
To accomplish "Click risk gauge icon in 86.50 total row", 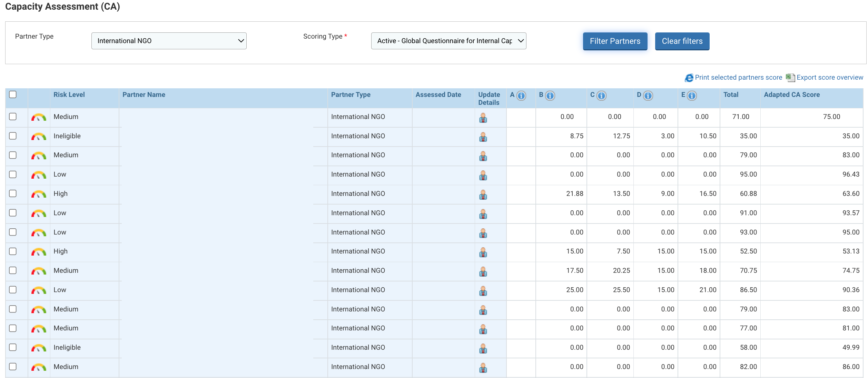I will [x=39, y=290].
